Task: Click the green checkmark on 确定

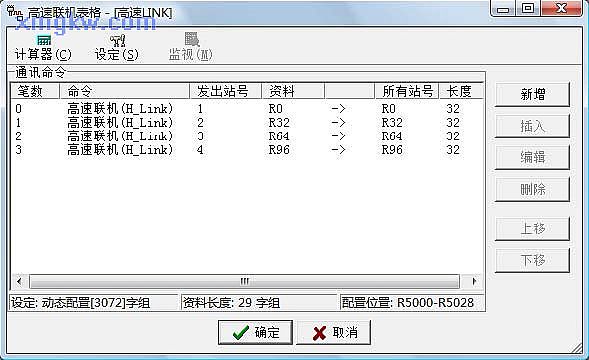Action: [240, 332]
